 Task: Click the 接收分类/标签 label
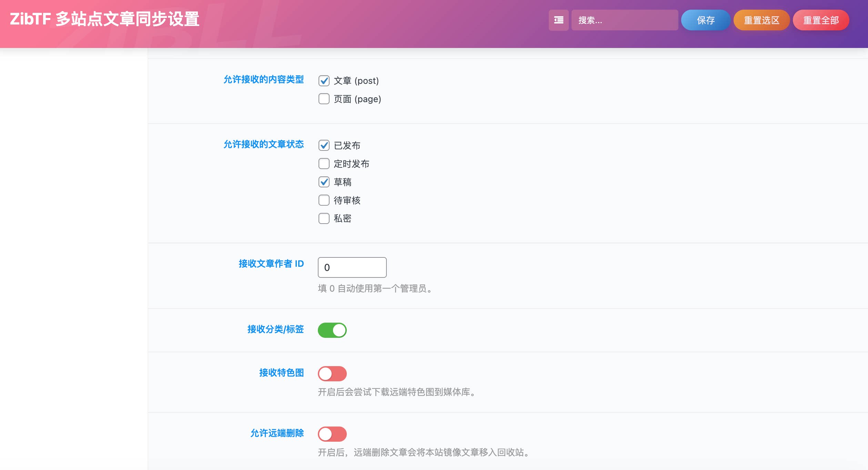click(x=275, y=330)
